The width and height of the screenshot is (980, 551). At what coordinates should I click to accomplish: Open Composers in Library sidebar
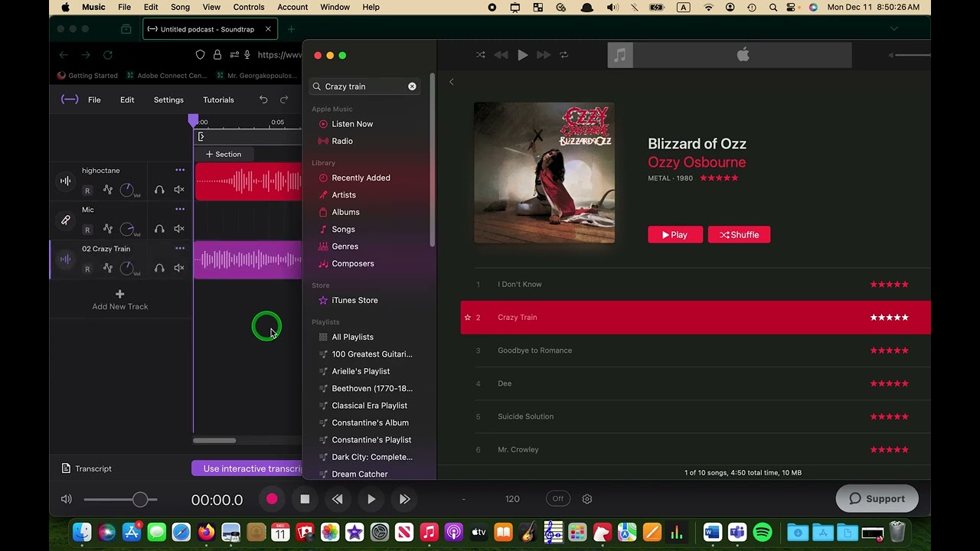[353, 263]
